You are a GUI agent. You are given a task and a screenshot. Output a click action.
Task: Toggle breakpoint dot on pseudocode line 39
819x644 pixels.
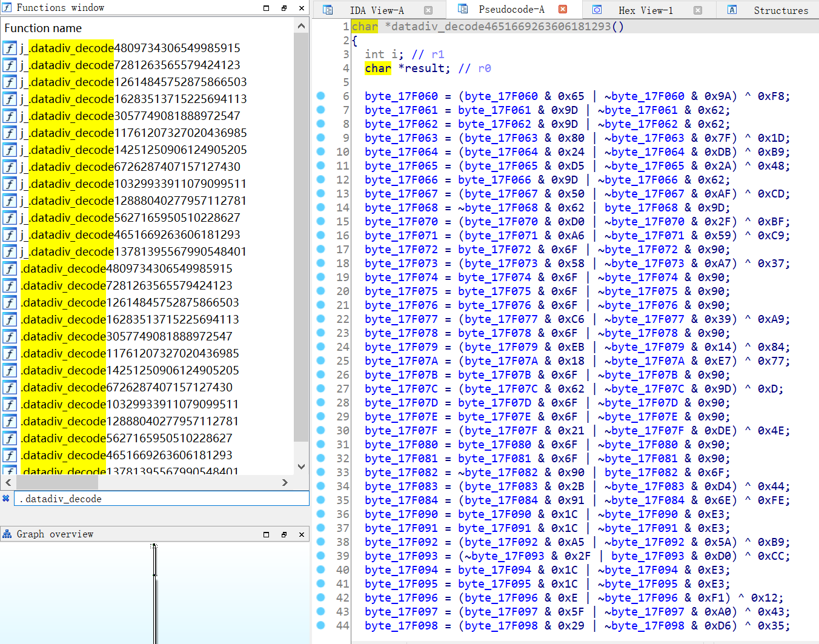(321, 556)
